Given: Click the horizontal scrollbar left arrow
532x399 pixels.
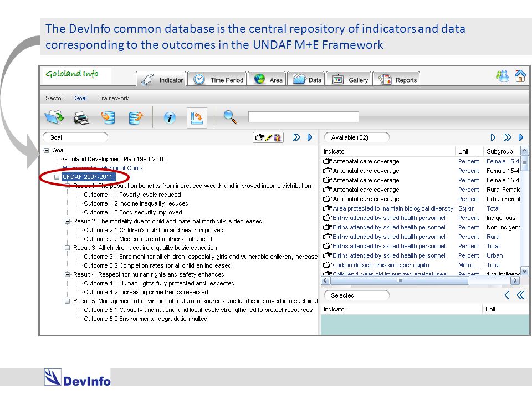Looking at the screenshot, I should (x=325, y=280).
